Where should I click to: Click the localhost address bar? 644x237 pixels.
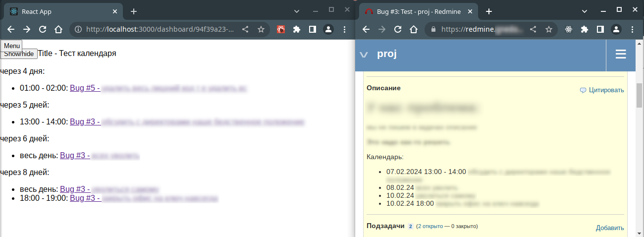click(159, 29)
